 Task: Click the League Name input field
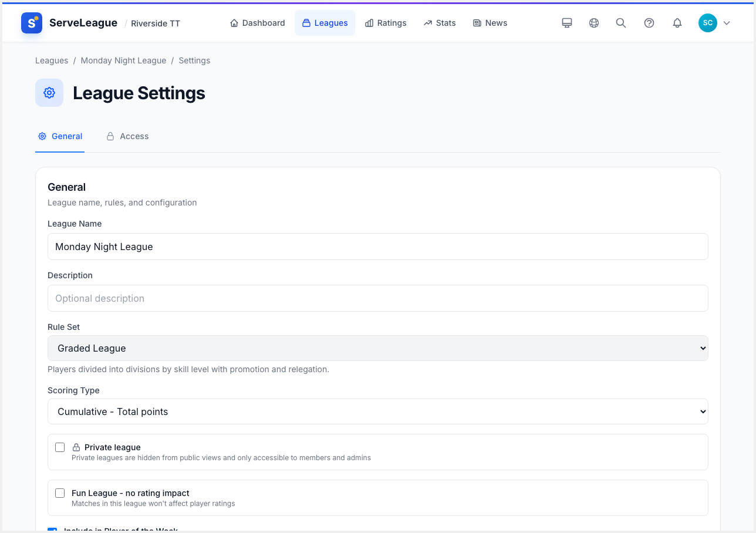click(378, 247)
